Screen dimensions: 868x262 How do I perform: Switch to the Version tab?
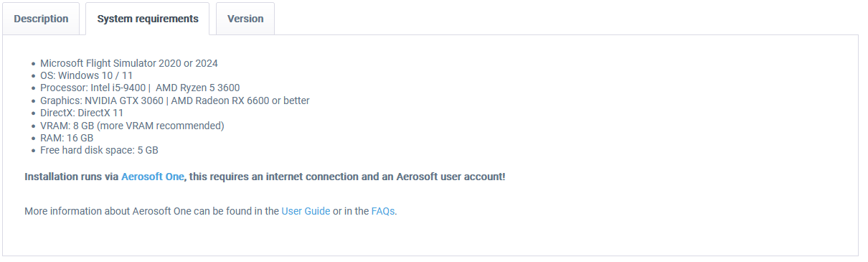[245, 19]
